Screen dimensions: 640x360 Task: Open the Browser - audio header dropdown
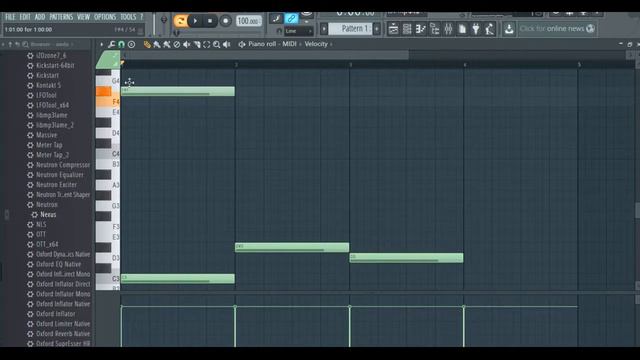52,44
